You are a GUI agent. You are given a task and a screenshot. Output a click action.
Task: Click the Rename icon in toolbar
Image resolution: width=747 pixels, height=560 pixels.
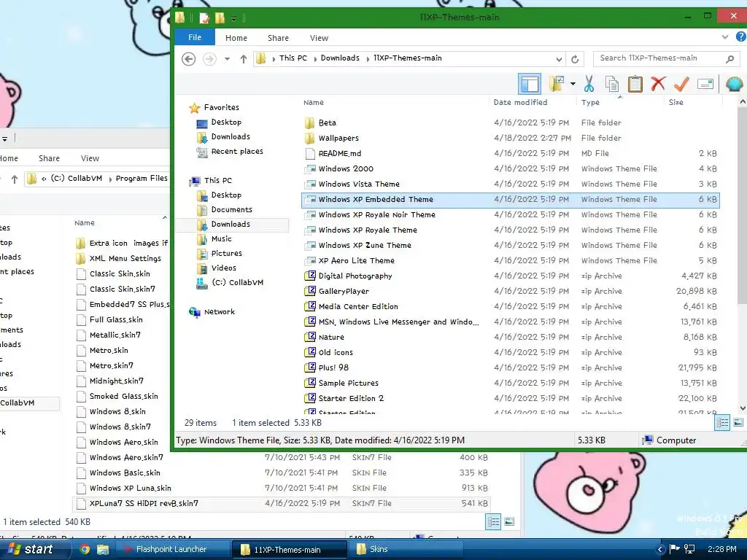pyautogui.click(x=705, y=85)
